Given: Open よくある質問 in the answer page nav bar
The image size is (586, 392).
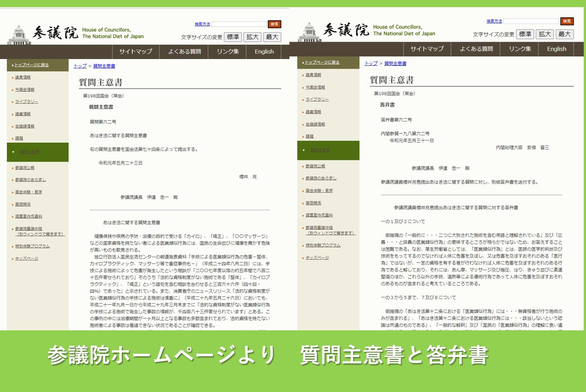Looking at the screenshot, I should click(476, 49).
